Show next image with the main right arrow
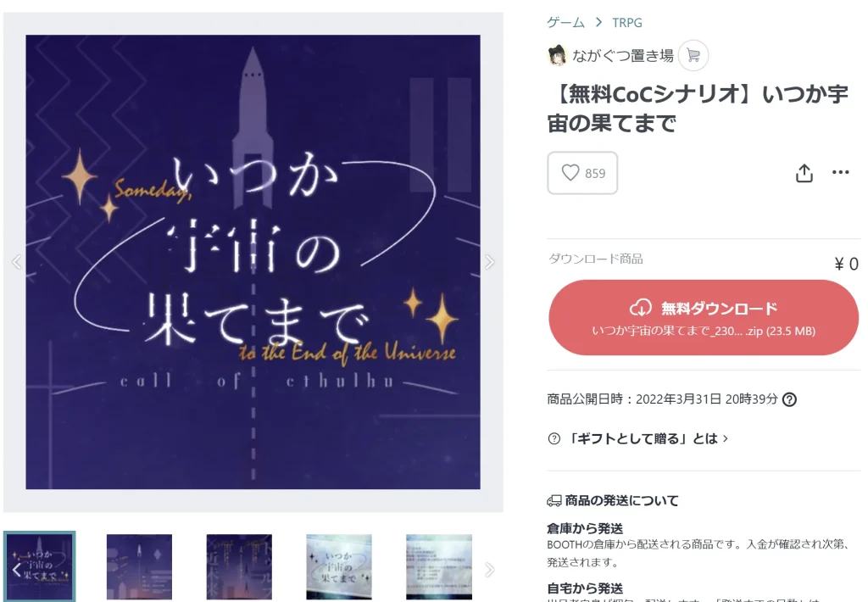868x602 pixels. [489, 262]
